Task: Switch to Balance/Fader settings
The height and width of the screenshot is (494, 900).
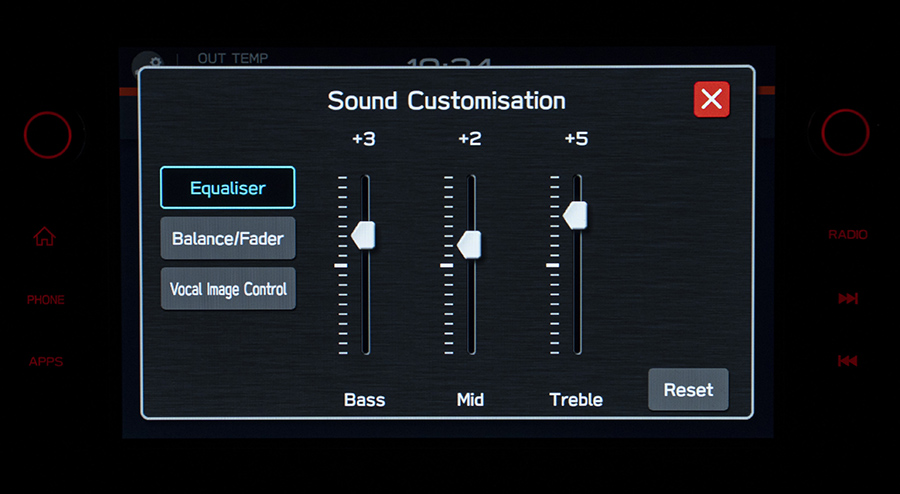Action: [x=228, y=239]
